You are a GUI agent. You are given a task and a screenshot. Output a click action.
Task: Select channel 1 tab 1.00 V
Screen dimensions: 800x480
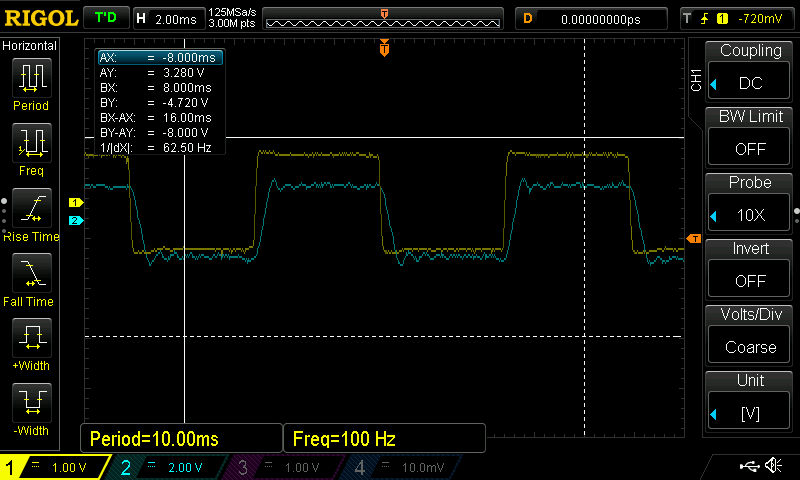[55, 467]
